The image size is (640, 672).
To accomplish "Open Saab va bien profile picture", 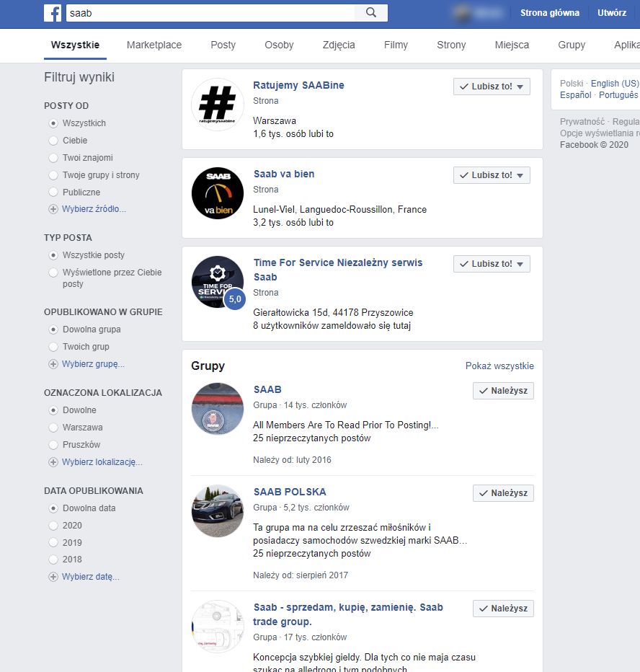I will 218,193.
